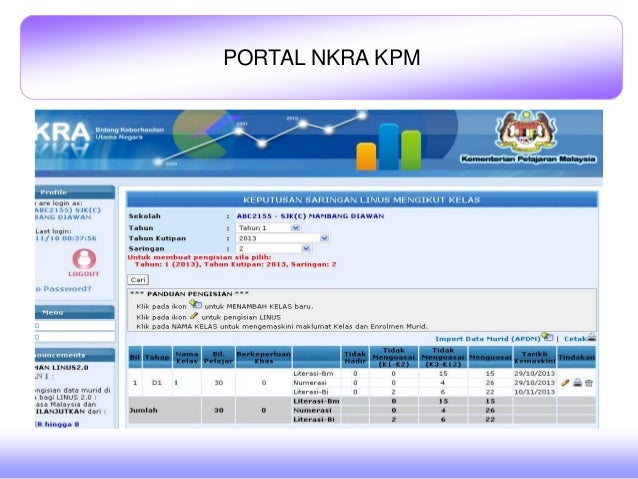Click the Tarikh Kemaskini column header
Screen dimensions: 638x479
tap(534, 357)
